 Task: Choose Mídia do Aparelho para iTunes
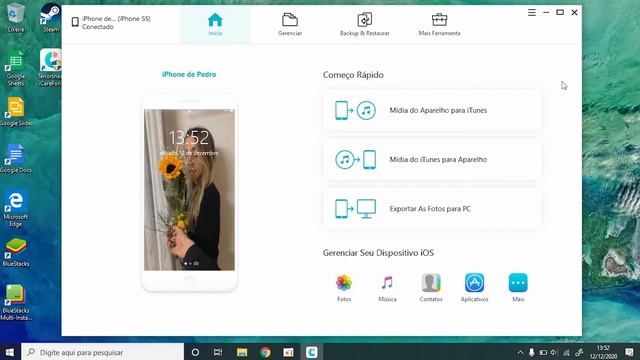tap(433, 110)
